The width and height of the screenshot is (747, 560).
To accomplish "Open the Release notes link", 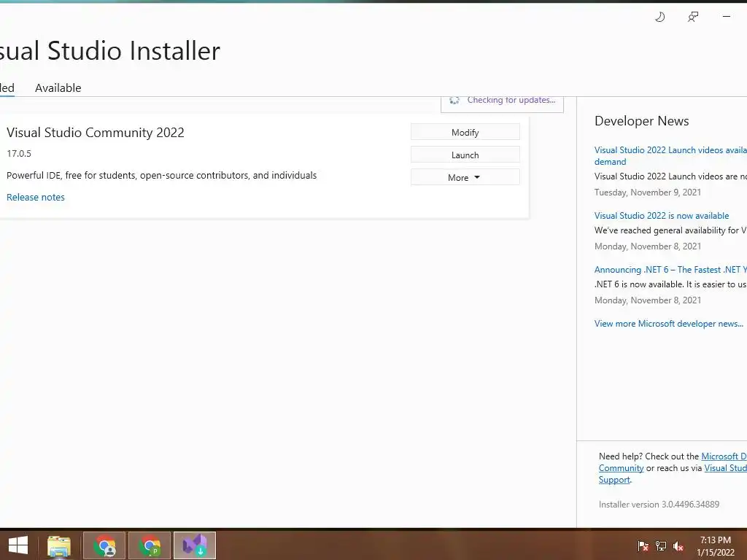I will [x=36, y=197].
